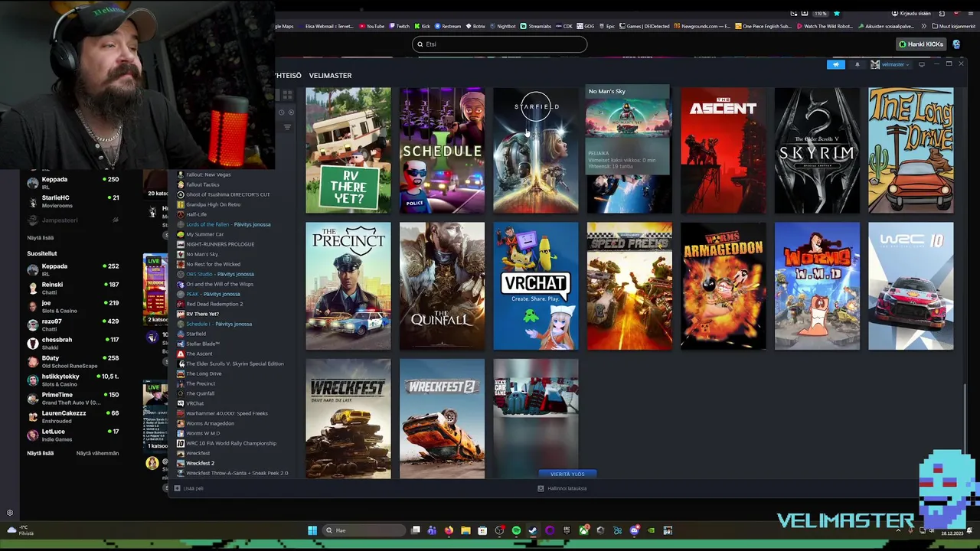This screenshot has width=980, height=551.
Task: Open Firefox from the taskbar
Action: (449, 530)
